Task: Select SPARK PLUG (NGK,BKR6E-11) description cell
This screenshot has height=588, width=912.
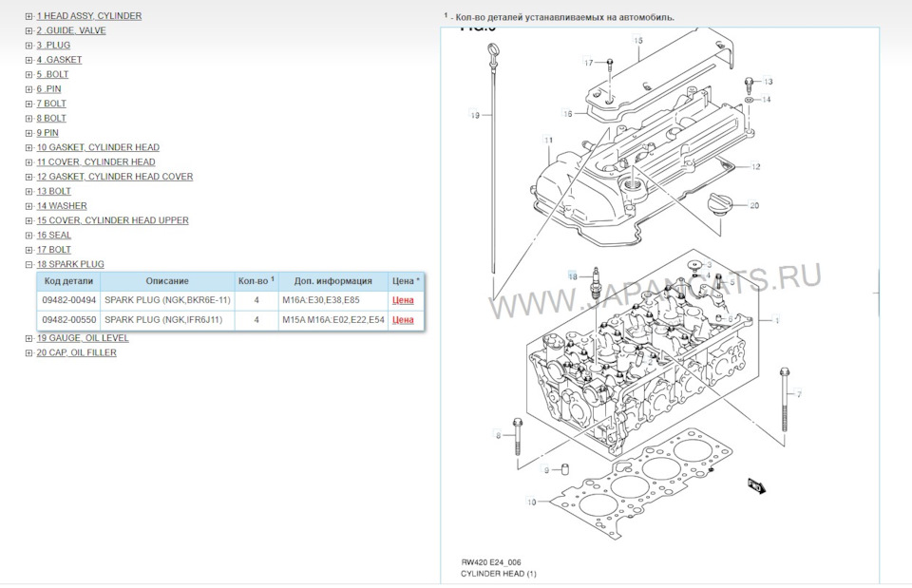Action: point(167,300)
